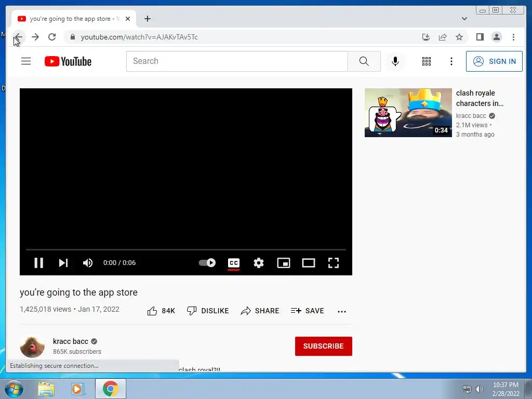Open the Chrome side panel
The height and width of the screenshot is (399, 532).
[480, 37]
